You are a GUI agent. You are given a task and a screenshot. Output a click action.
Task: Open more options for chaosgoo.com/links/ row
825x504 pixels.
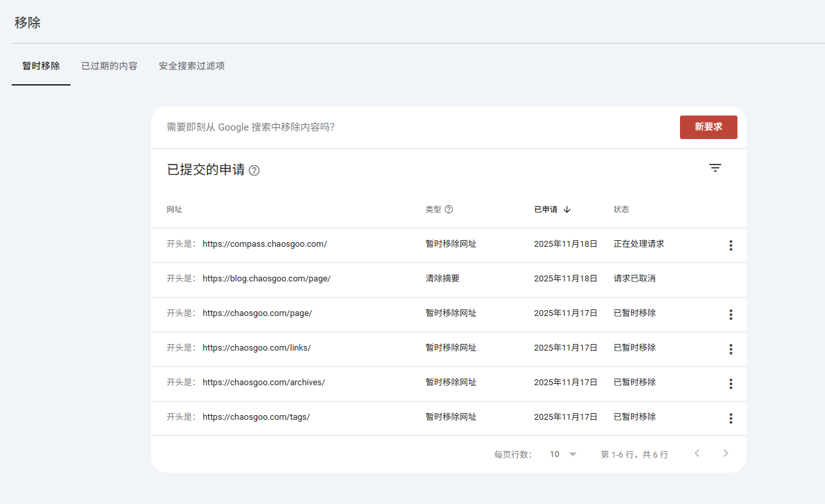point(730,349)
